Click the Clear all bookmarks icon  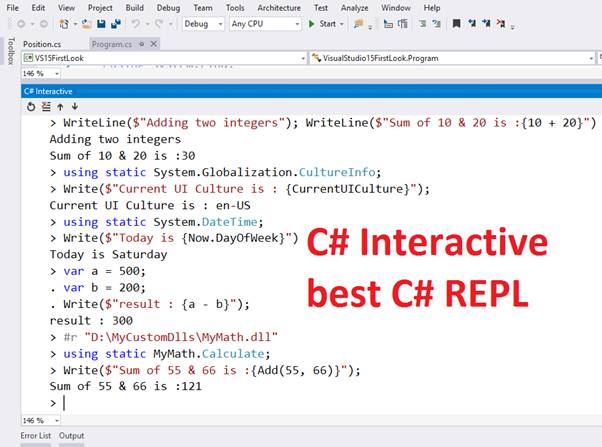[x=501, y=24]
